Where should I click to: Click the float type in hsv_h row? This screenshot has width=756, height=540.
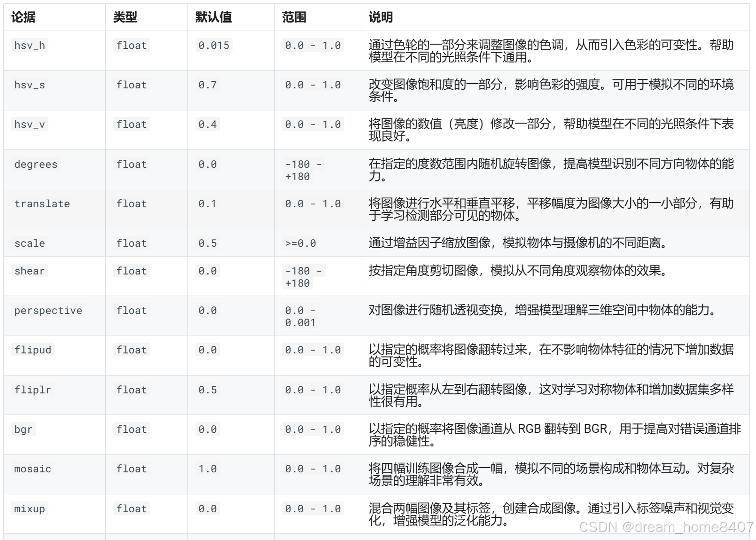[x=132, y=45]
